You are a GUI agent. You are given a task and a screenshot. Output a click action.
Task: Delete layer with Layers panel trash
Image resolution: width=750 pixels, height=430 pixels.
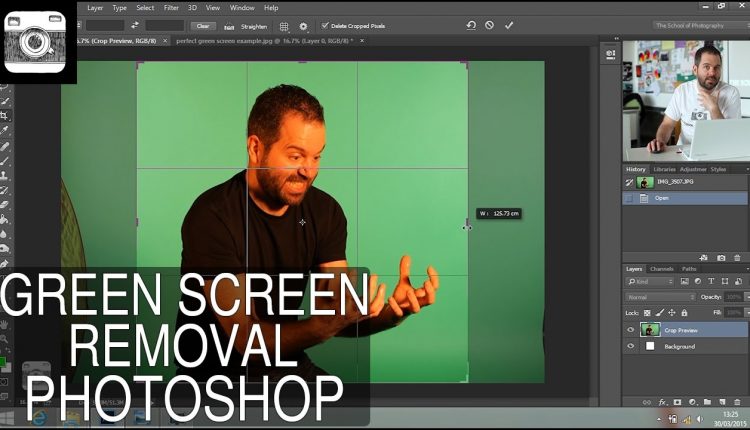point(737,402)
